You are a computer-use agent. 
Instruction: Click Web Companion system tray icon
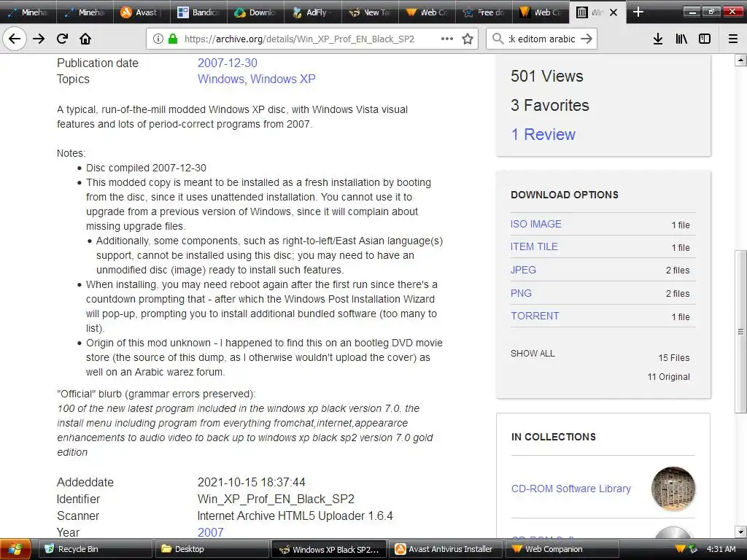[x=680, y=549]
